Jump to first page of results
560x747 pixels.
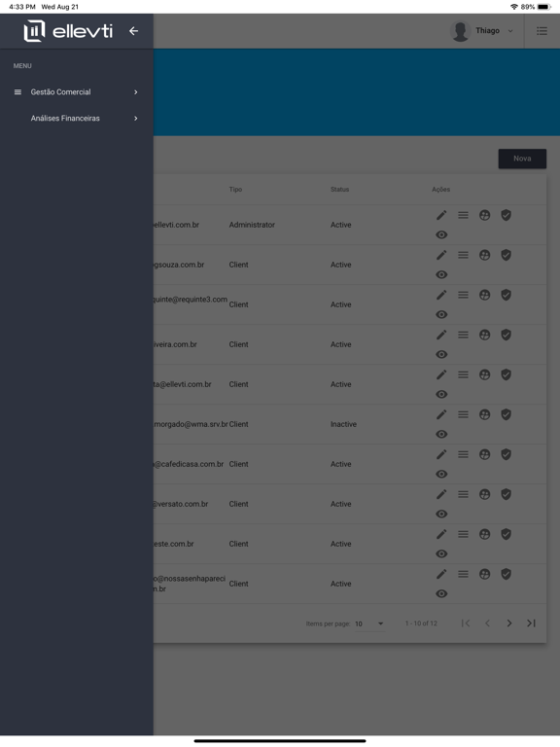tap(466, 623)
